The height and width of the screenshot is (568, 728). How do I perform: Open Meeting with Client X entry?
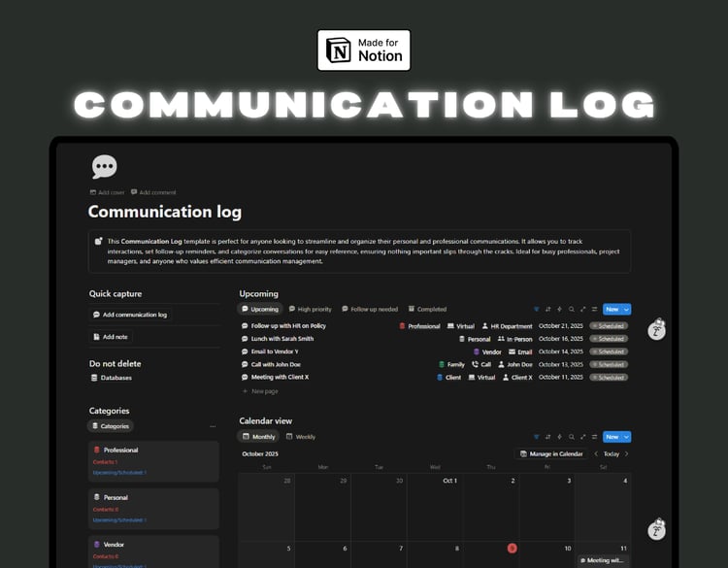pos(280,377)
